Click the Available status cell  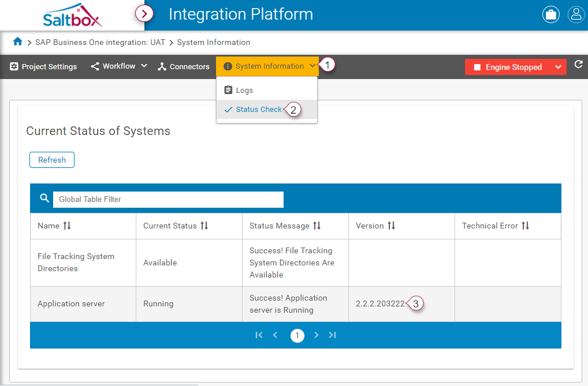[x=189, y=263]
